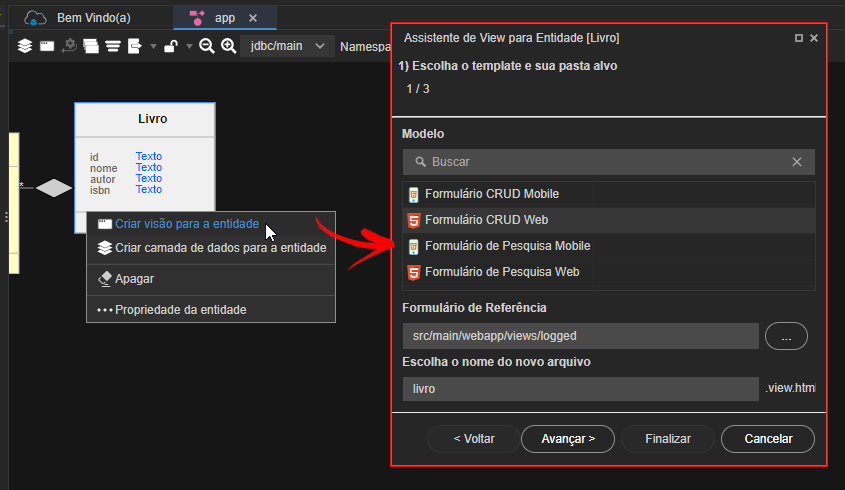Clear the Buscar search box
This screenshot has width=845, height=490.
click(796, 162)
